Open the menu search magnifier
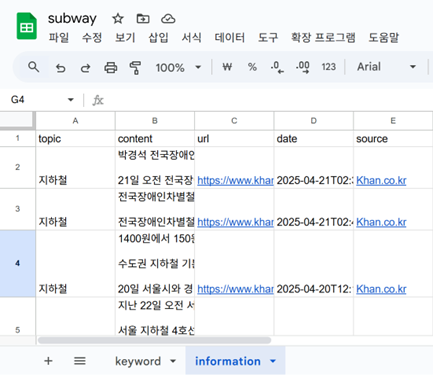Viewport: 433px width, 375px height. (33, 67)
